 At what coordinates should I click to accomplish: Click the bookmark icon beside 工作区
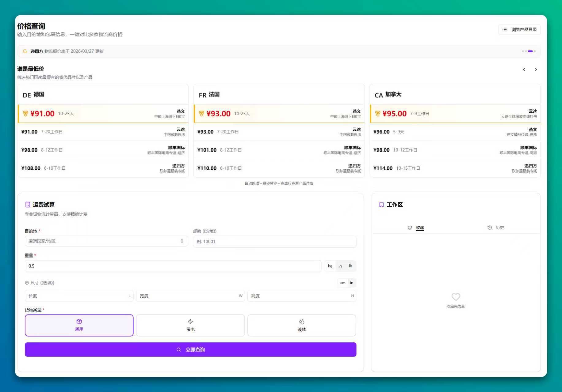click(381, 205)
